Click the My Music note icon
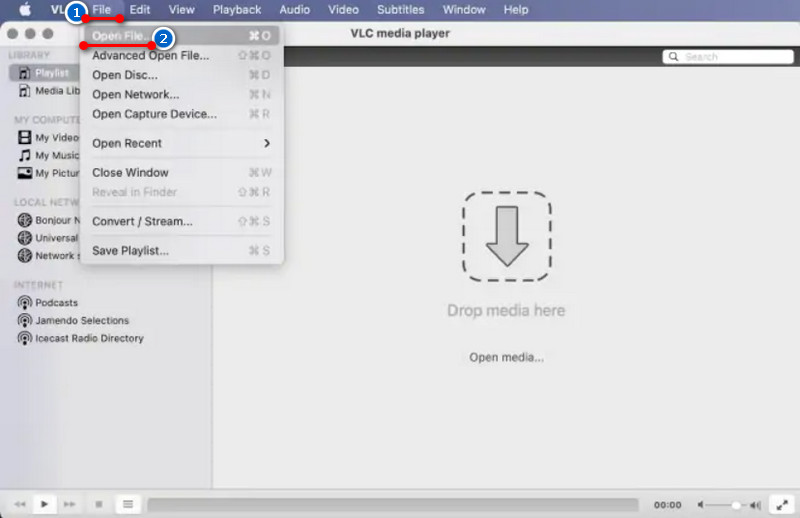Screen dimensions: 800x518 point(24,155)
